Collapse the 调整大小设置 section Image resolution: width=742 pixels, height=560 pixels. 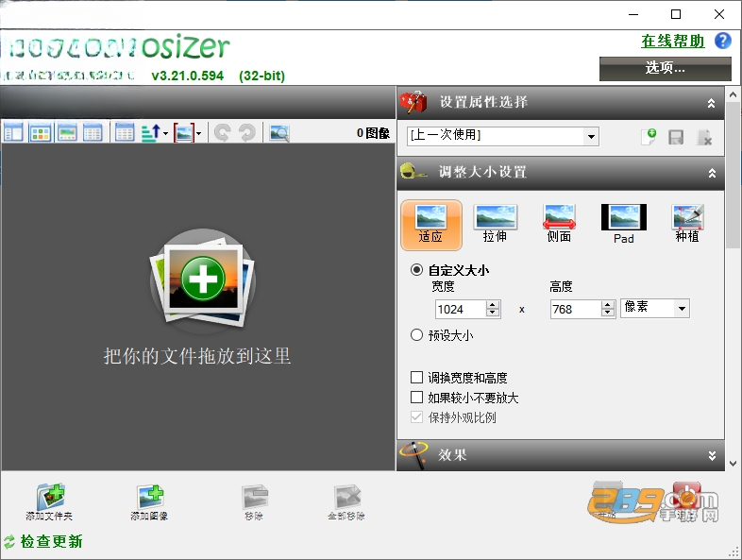[712, 173]
